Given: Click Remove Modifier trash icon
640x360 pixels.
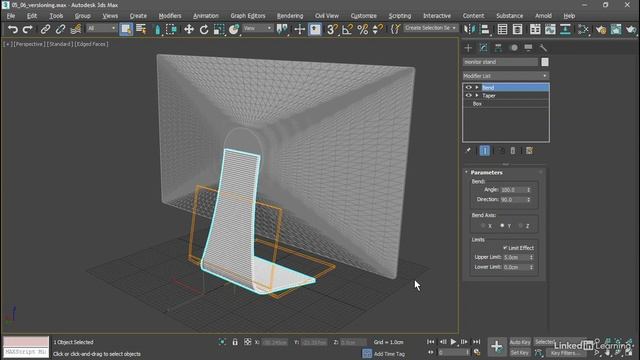Looking at the screenshot, I should coord(513,151).
